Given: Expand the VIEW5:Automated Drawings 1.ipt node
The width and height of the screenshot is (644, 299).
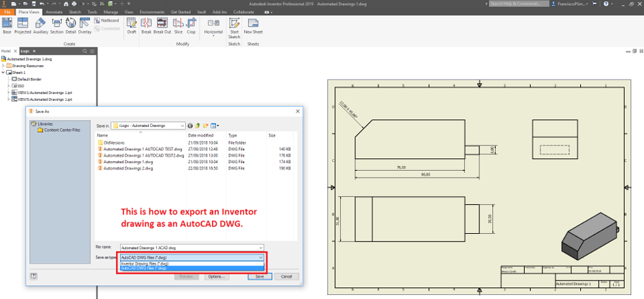Looking at the screenshot, I should click(x=9, y=99).
